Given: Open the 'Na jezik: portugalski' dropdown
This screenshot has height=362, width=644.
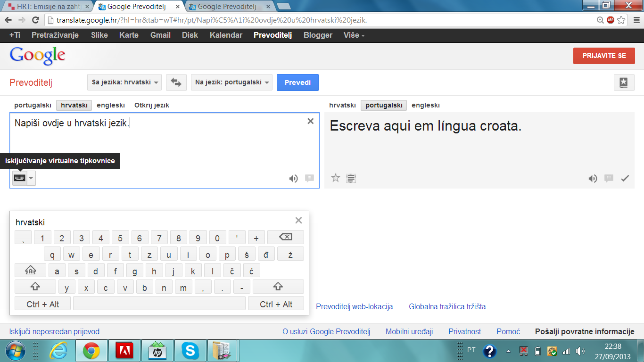Looking at the screenshot, I should click(232, 82).
